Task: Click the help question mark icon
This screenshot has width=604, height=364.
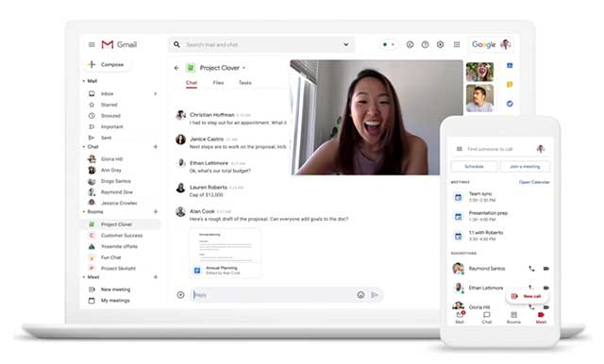Action: click(x=425, y=44)
